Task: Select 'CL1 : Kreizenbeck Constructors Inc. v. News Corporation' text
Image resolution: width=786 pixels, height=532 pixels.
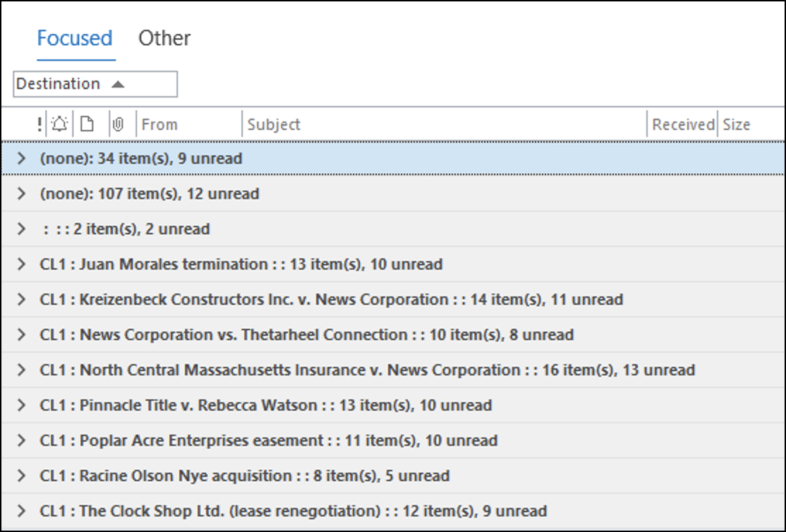Action: pyautogui.click(x=244, y=299)
